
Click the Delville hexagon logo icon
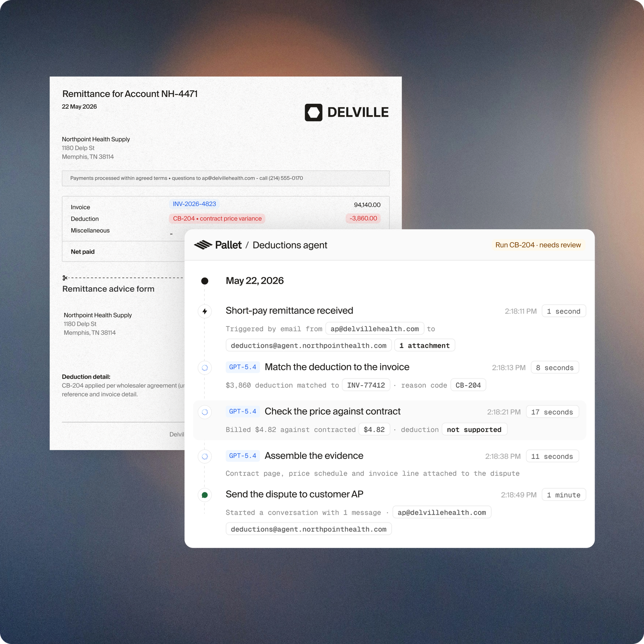click(314, 112)
